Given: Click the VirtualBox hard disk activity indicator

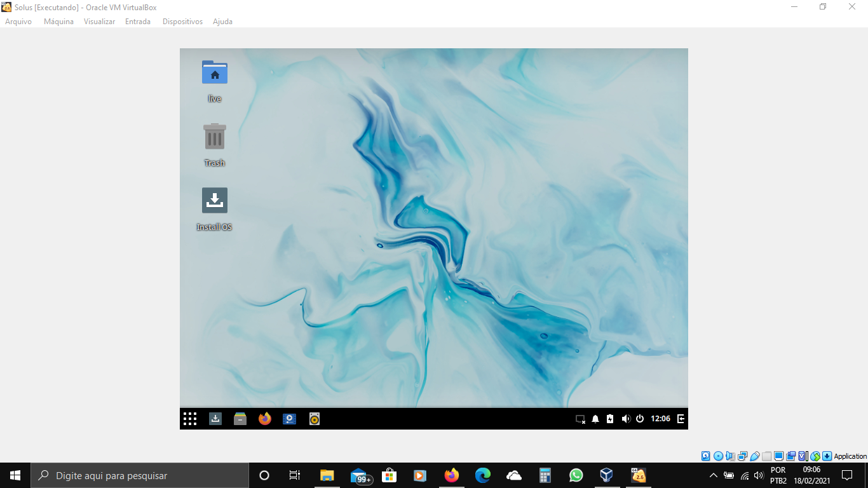Looking at the screenshot, I should [x=706, y=456].
